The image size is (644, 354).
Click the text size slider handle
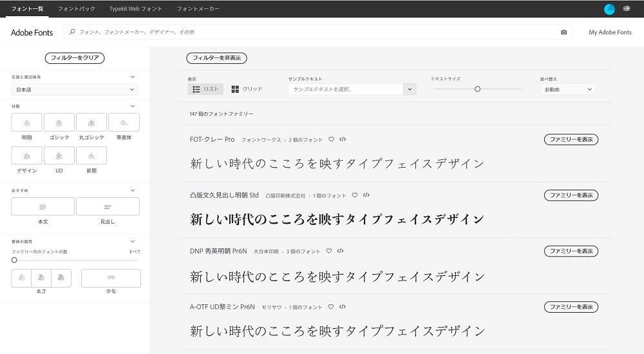[477, 89]
